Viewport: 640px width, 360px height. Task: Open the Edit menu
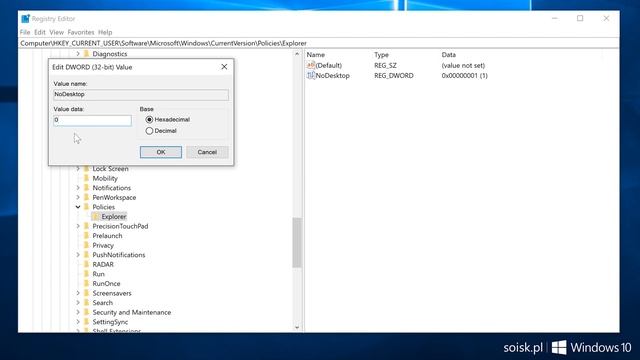[40, 32]
